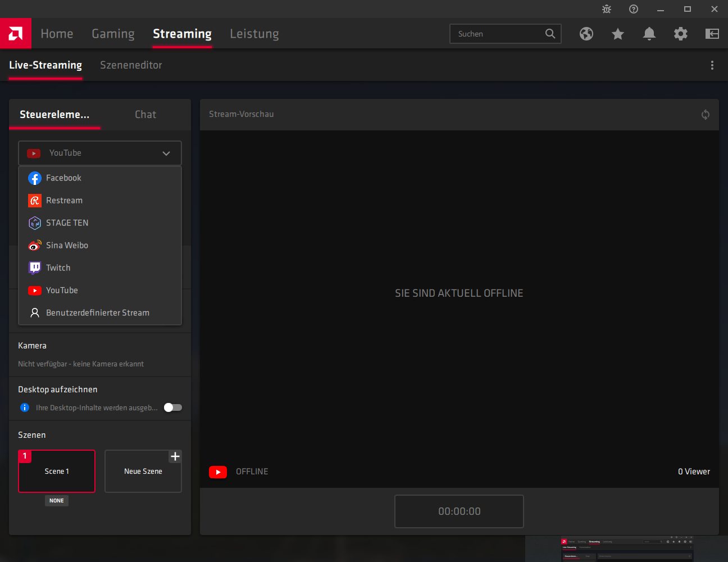Toggle the Desktop aufzeichnen switch
The height and width of the screenshot is (562, 728).
[173, 407]
